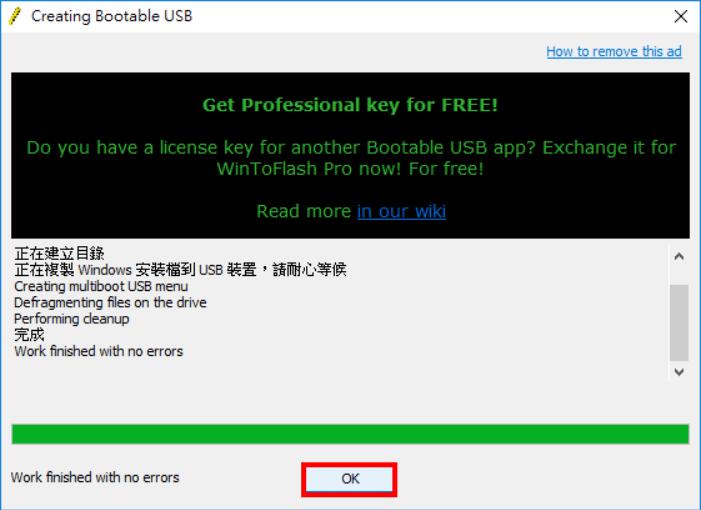Image resolution: width=701 pixels, height=510 pixels.
Task: Select the 'Work finished with no errors' log line
Action: [x=98, y=351]
